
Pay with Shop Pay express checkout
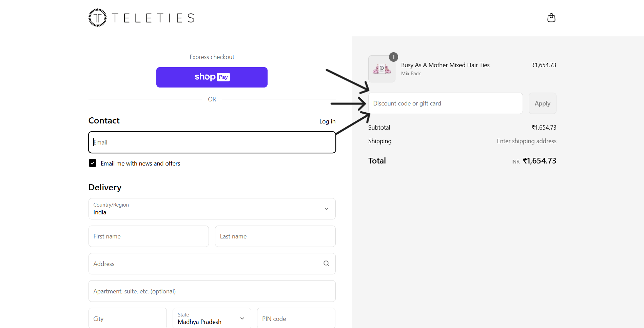[212, 77]
